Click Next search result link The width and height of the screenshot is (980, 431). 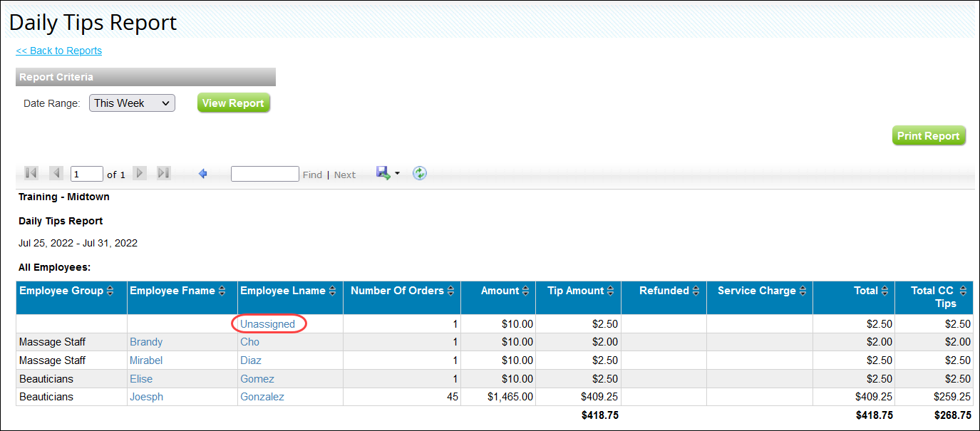(345, 175)
